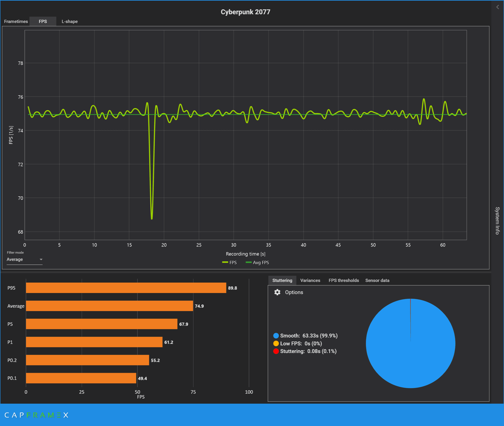Switch to the Frametimes tab
The image size is (504, 426).
point(16,21)
